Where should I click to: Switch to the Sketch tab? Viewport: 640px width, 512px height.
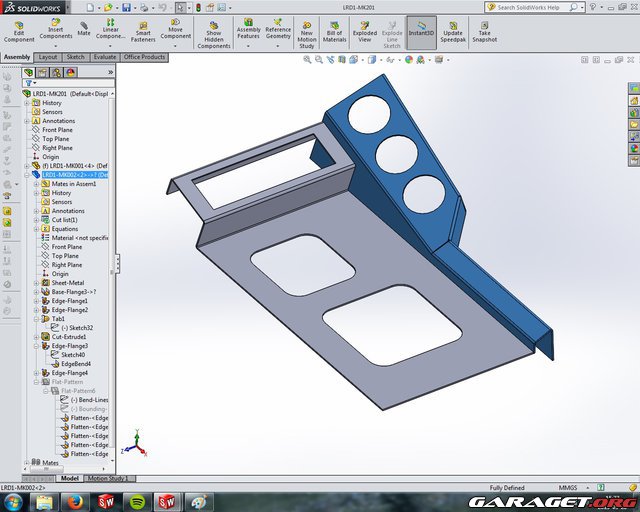coord(75,57)
